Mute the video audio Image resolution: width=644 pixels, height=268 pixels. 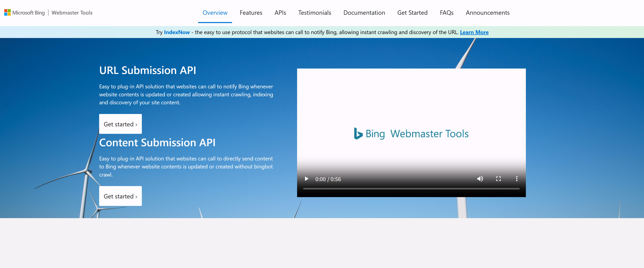[480, 179]
